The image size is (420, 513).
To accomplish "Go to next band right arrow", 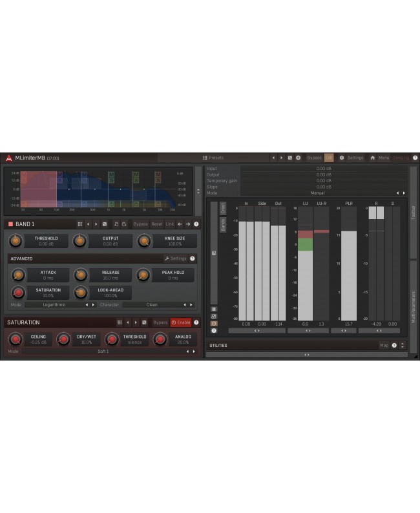I will [x=188, y=224].
